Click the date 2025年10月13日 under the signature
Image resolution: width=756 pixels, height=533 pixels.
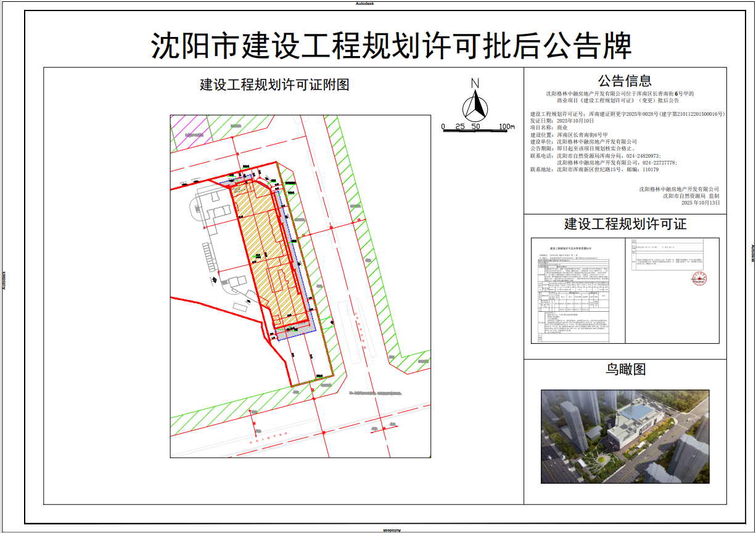pos(700,203)
